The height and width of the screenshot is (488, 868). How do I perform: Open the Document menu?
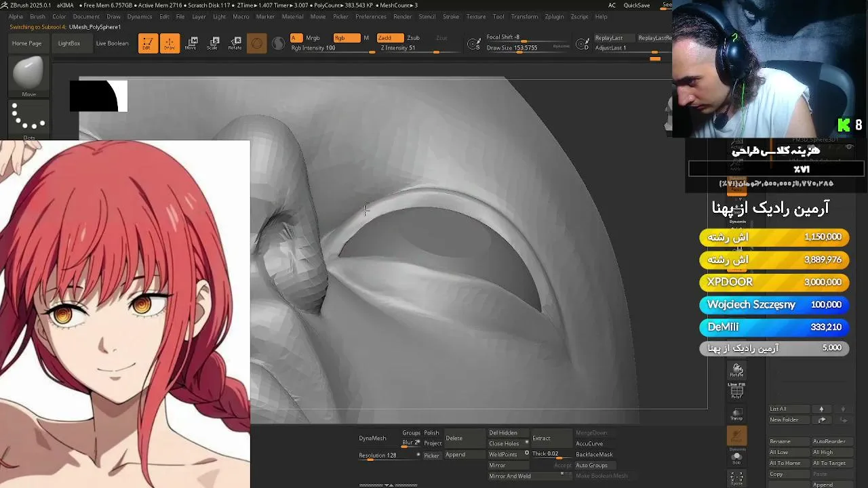pos(86,16)
